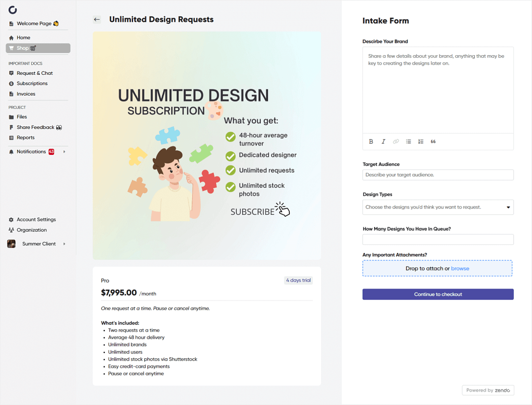Screen dimensions: 532x405
Task: Expand the Notifications submenu arrow
Action: (64, 152)
